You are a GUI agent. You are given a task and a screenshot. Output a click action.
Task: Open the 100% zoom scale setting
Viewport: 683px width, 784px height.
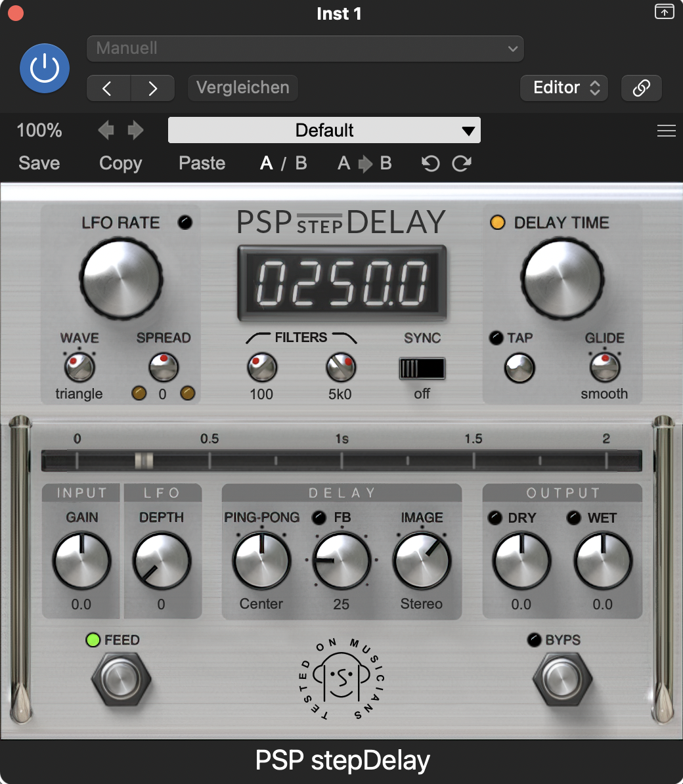(x=39, y=131)
